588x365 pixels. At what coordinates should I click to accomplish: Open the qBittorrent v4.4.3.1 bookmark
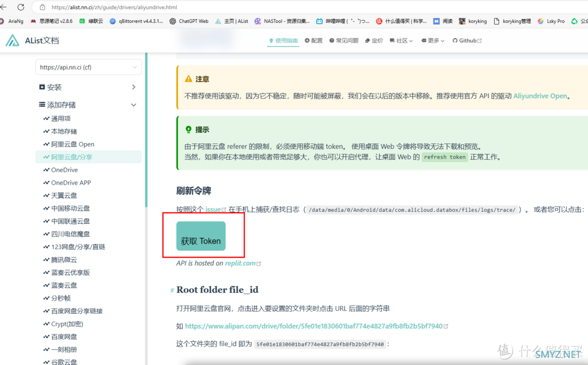(x=136, y=21)
